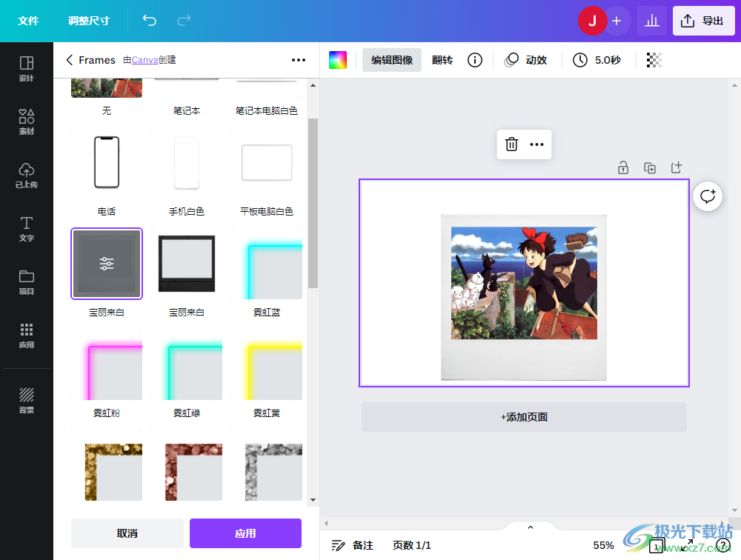Select the 霓虹蓝 neon blue frame
This screenshot has width=741, height=560.
click(267, 263)
